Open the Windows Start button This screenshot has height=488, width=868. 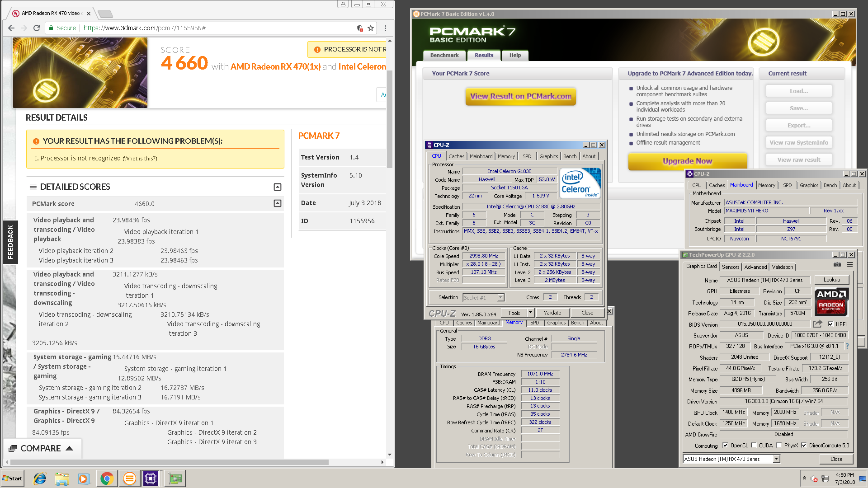click(x=13, y=479)
